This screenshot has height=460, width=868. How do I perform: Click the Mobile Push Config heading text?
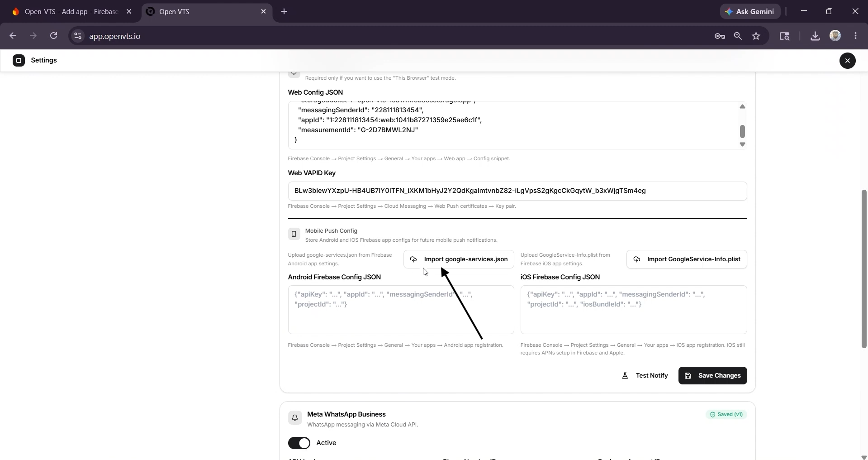[x=331, y=230]
